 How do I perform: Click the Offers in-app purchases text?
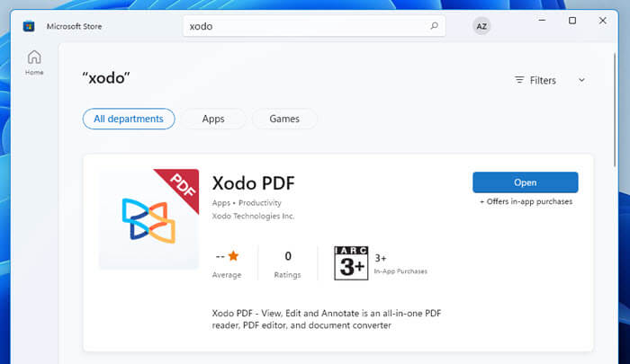526,201
